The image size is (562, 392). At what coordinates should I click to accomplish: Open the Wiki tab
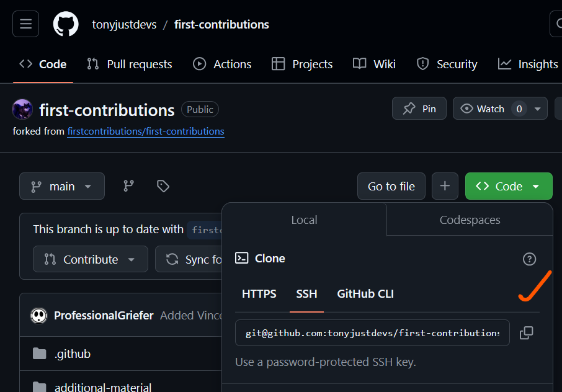pos(374,64)
